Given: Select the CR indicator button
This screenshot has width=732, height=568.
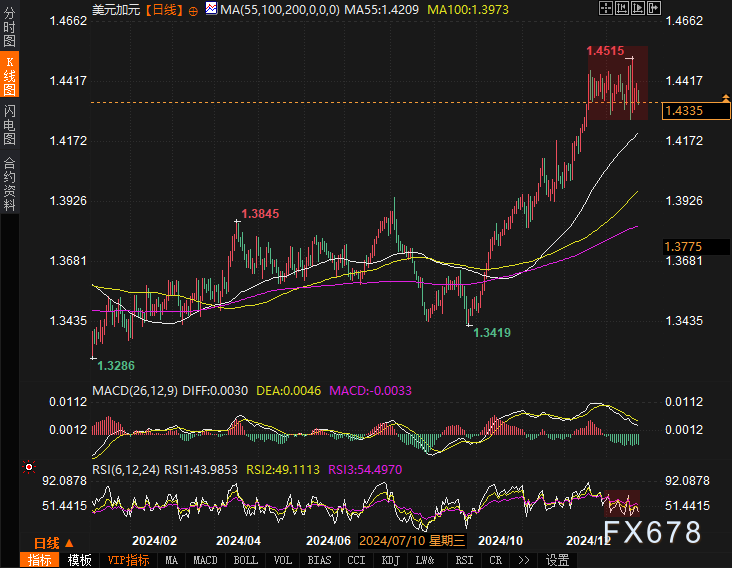Looking at the screenshot, I should [496, 560].
